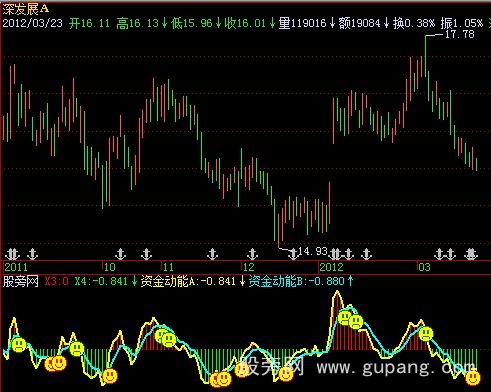Open the info marker icon above the 10 month label
The width and height of the screenshot is (491, 392).
120,254
